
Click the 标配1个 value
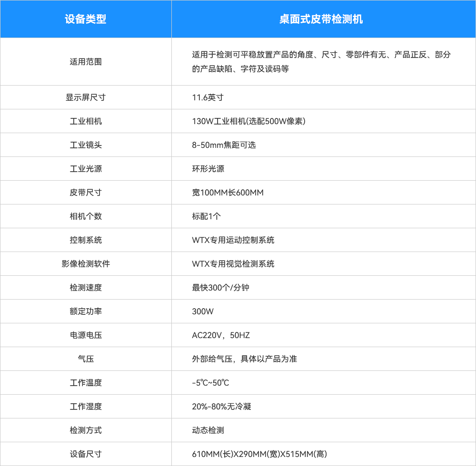point(207,216)
